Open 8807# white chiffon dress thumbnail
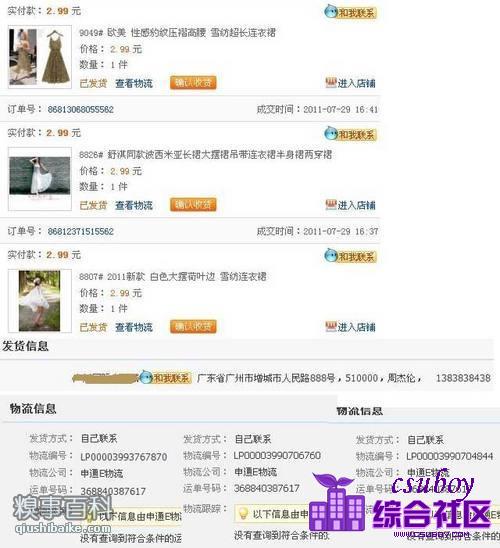 coord(40,301)
